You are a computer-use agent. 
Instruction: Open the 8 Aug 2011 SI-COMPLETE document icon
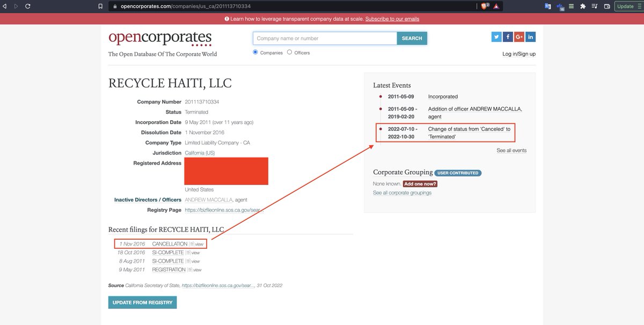[x=188, y=261]
